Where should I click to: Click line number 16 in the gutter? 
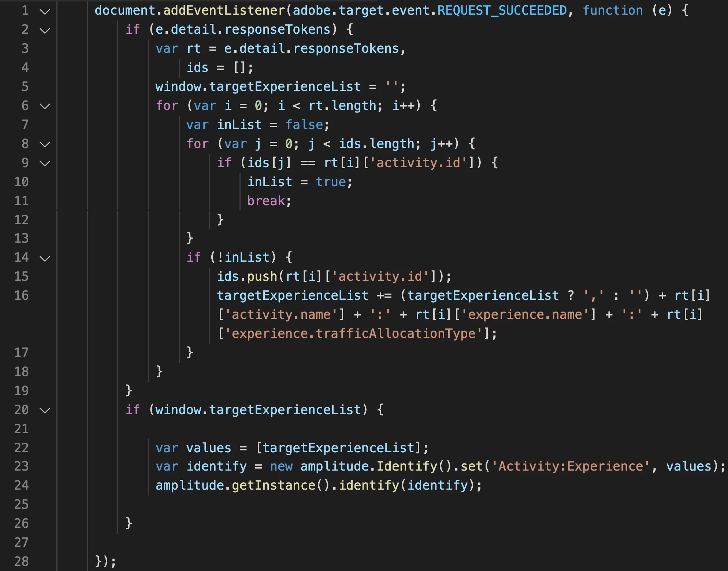tap(22, 295)
